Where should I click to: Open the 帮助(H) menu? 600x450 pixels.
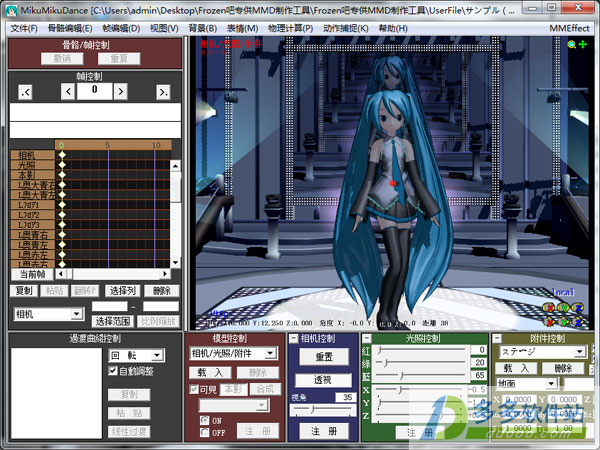click(393, 28)
